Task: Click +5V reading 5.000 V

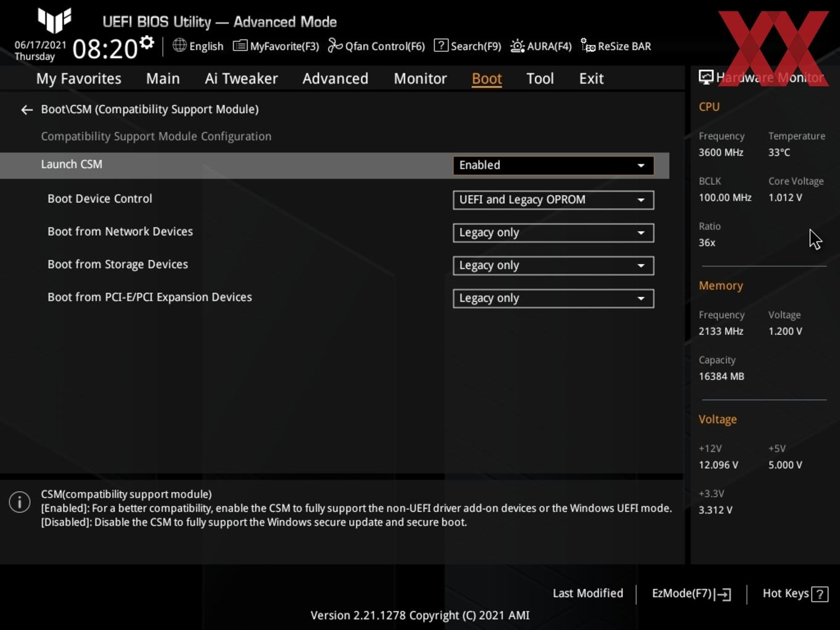Action: coord(785,465)
